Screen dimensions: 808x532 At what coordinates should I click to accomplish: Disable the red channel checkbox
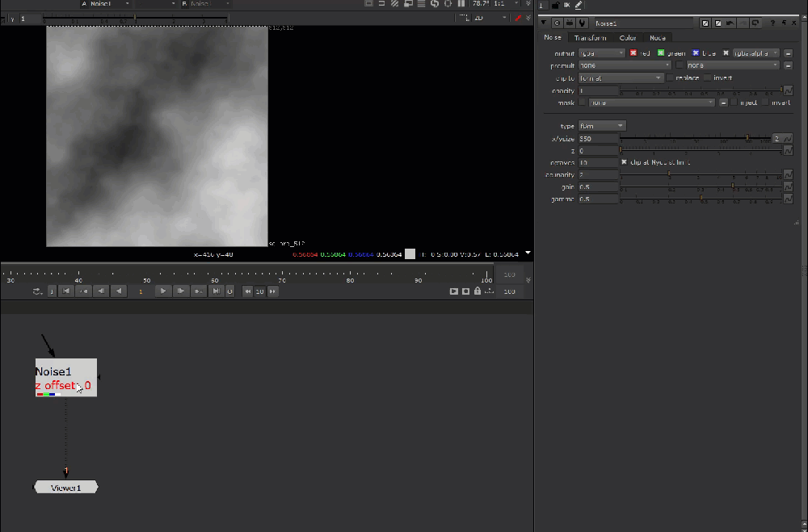(x=634, y=53)
